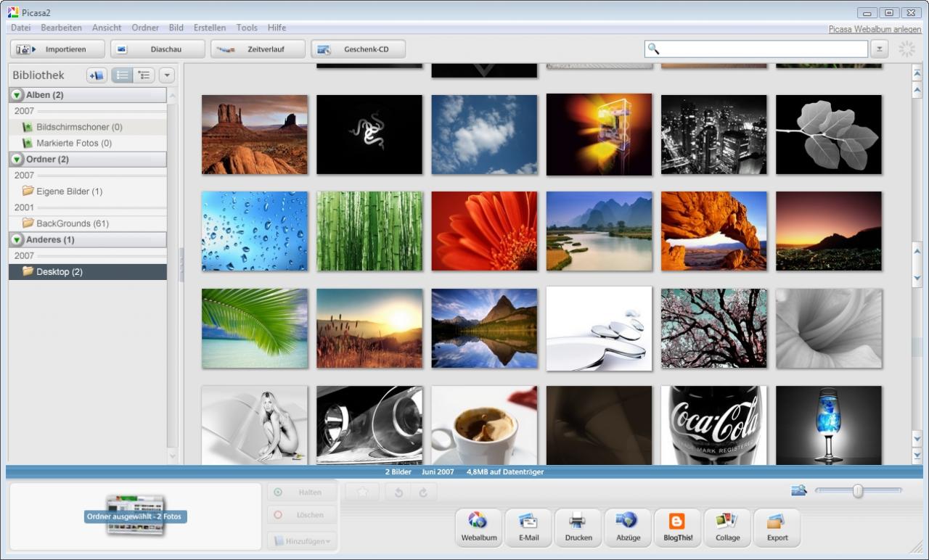Click the new album plus icon

click(x=97, y=75)
